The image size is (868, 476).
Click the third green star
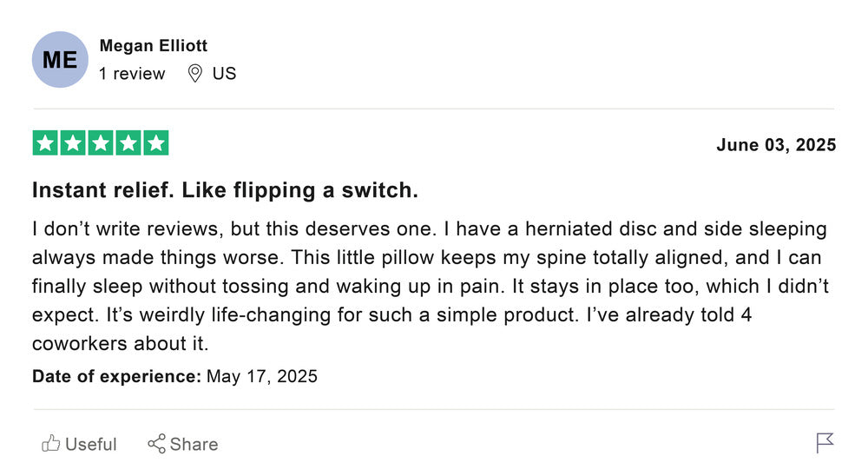(101, 143)
